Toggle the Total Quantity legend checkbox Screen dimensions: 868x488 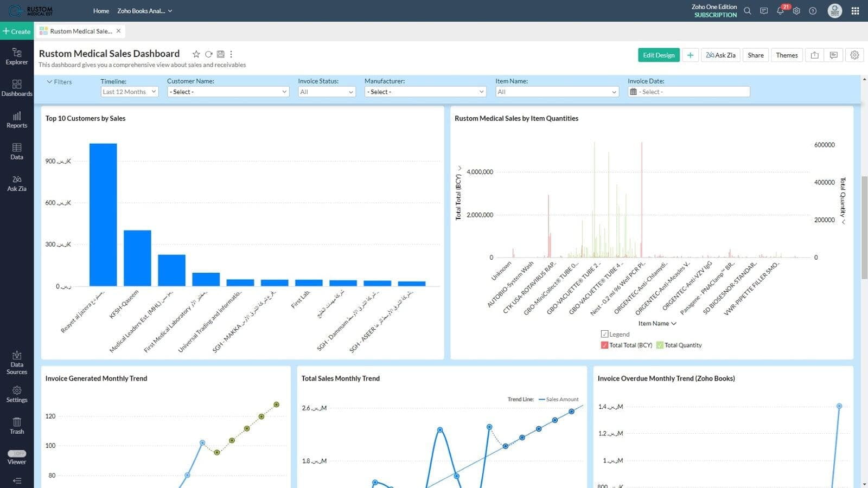(660, 345)
